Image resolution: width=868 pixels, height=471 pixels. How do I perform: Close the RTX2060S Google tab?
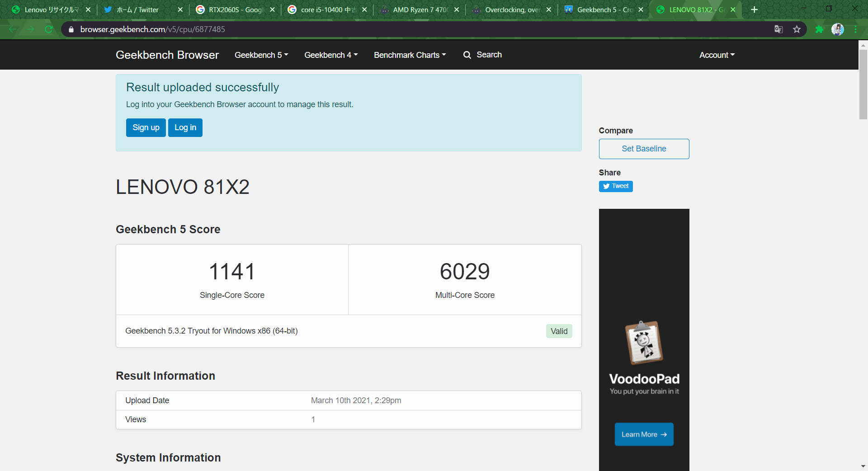click(x=273, y=9)
